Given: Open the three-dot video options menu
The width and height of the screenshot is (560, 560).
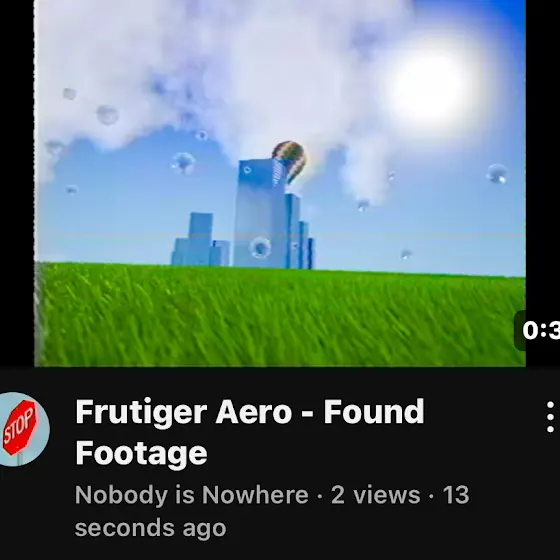Looking at the screenshot, I should point(550,417).
